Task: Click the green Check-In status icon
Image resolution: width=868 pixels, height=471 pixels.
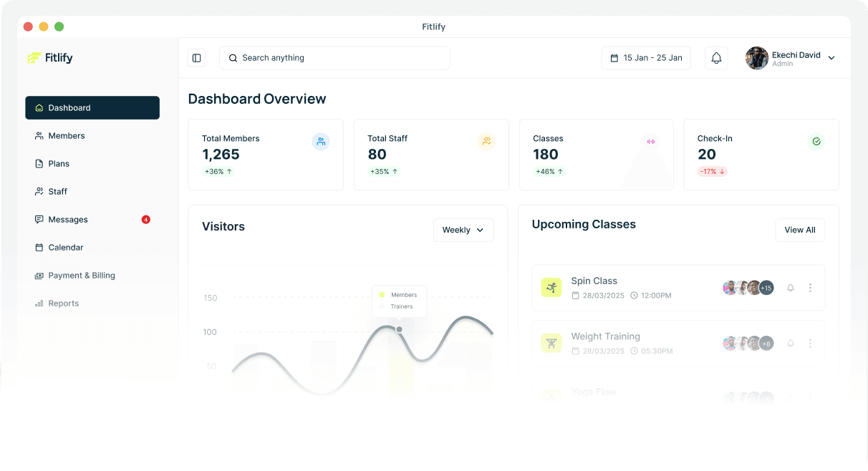Action: coord(816,141)
